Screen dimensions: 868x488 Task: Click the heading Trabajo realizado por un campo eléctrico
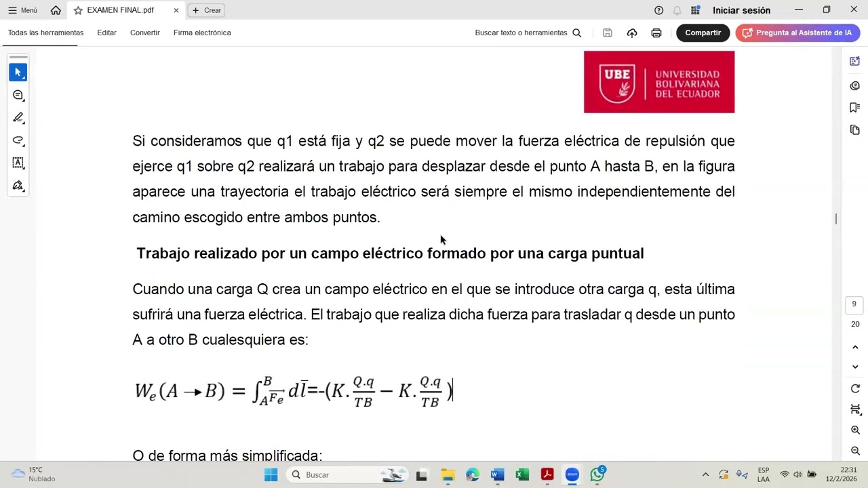point(390,253)
